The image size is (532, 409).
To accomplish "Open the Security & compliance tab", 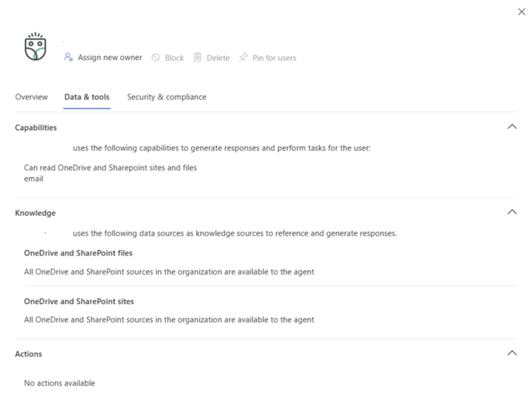I will point(166,97).
